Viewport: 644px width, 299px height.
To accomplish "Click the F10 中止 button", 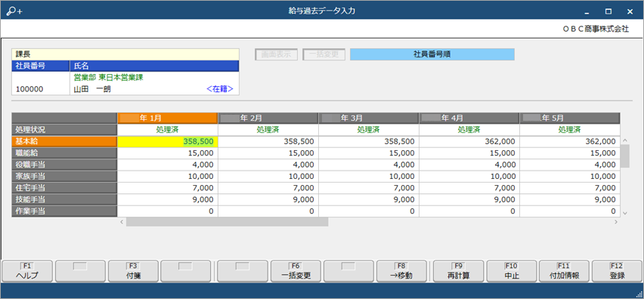I will [511, 271].
